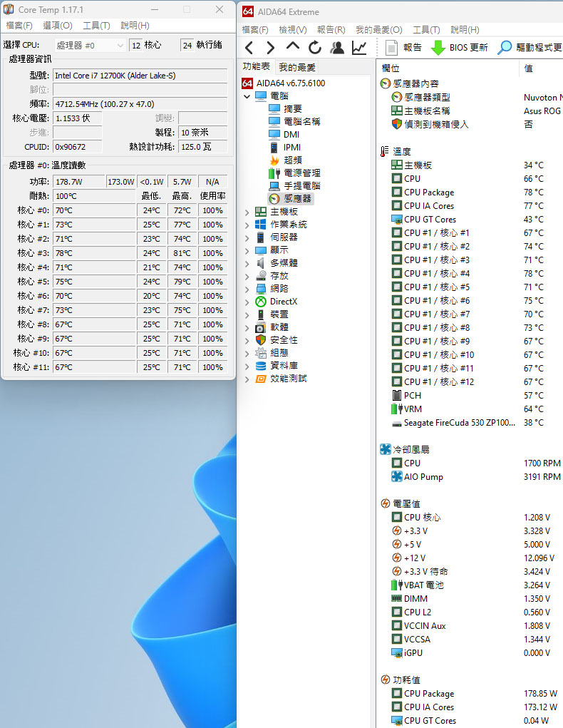Image resolution: width=563 pixels, height=728 pixels.
Task: Click the 資料庫 database icon in tree
Action: 261,366
